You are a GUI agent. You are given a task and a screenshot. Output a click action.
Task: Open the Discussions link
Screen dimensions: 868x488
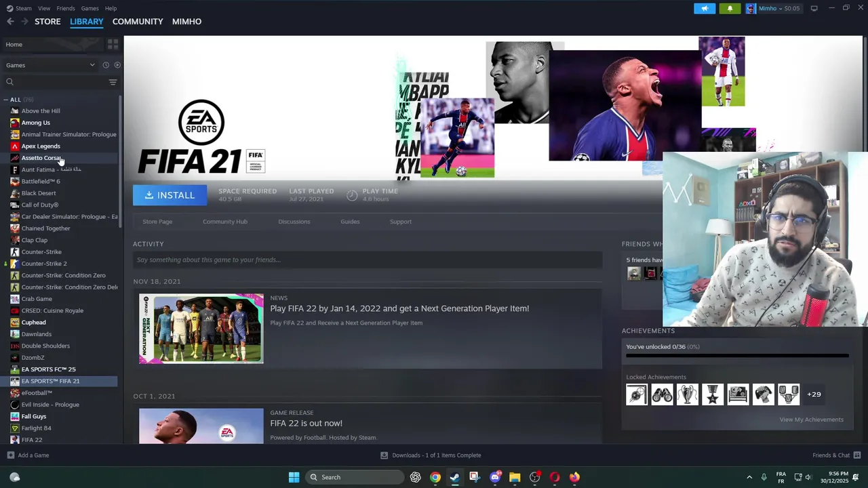pyautogui.click(x=294, y=222)
